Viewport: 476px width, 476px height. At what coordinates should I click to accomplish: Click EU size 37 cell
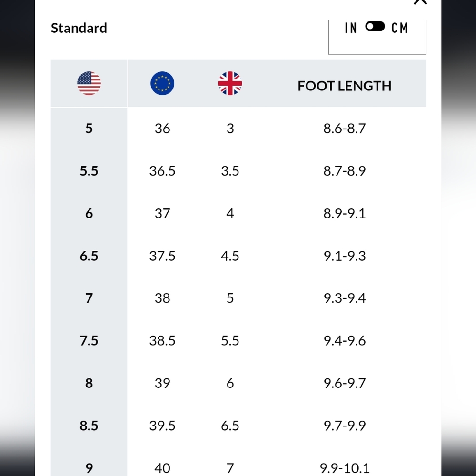[162, 213]
